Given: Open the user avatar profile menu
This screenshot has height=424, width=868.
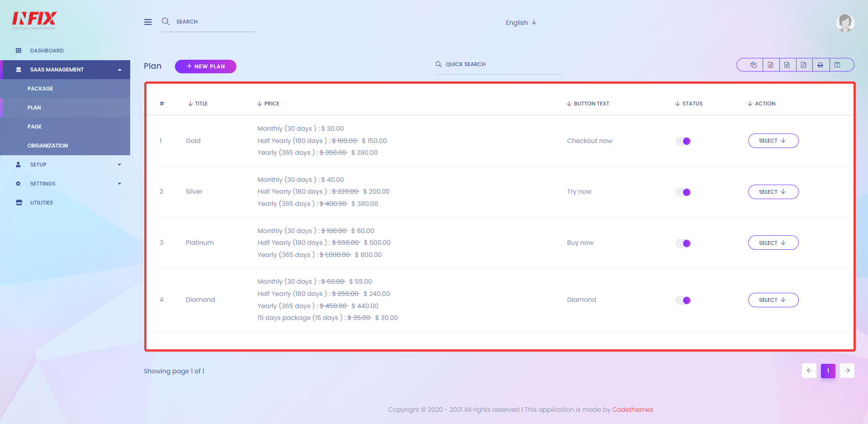Looking at the screenshot, I should [x=845, y=23].
